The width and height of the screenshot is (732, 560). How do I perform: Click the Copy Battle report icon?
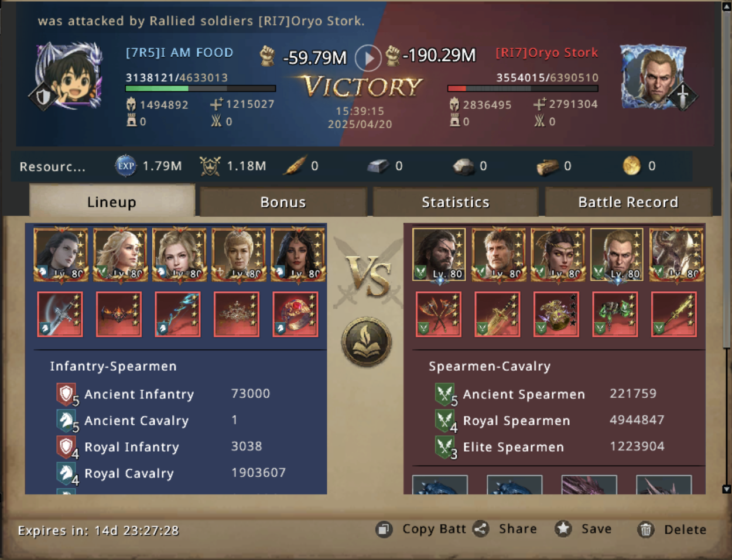[x=384, y=530]
